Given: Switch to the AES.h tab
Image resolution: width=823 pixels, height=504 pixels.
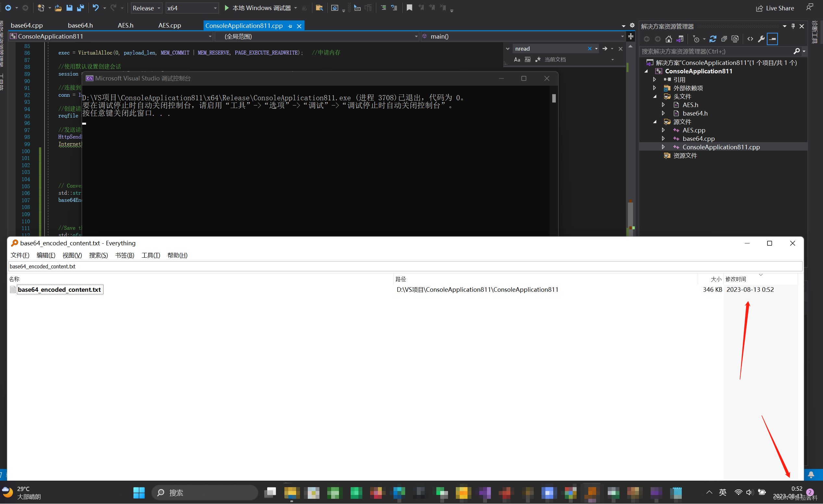Looking at the screenshot, I should (126, 25).
